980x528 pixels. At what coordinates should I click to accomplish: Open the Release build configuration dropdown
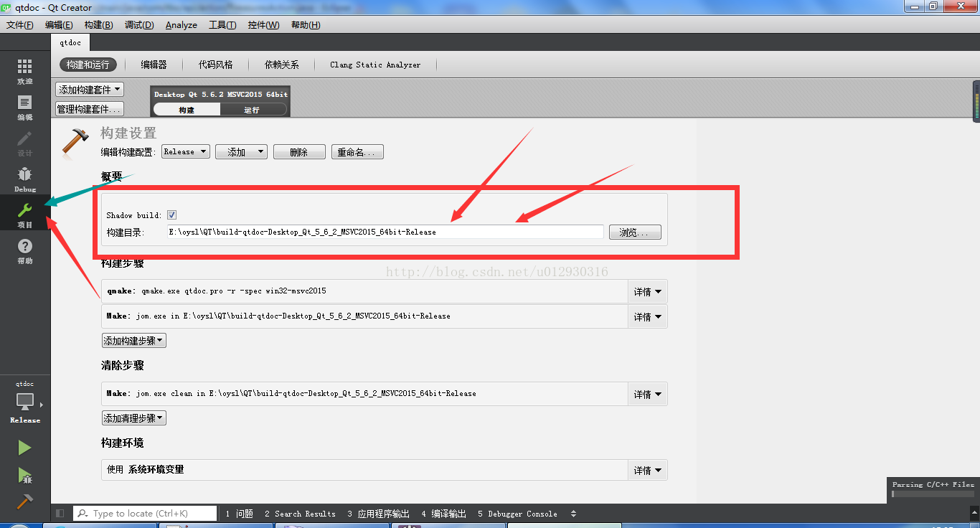pos(185,151)
